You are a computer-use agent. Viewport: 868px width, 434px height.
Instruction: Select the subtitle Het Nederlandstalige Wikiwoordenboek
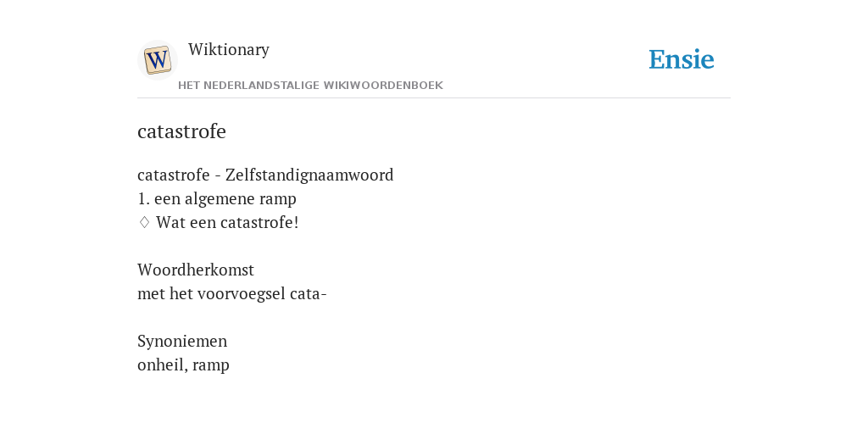click(310, 86)
